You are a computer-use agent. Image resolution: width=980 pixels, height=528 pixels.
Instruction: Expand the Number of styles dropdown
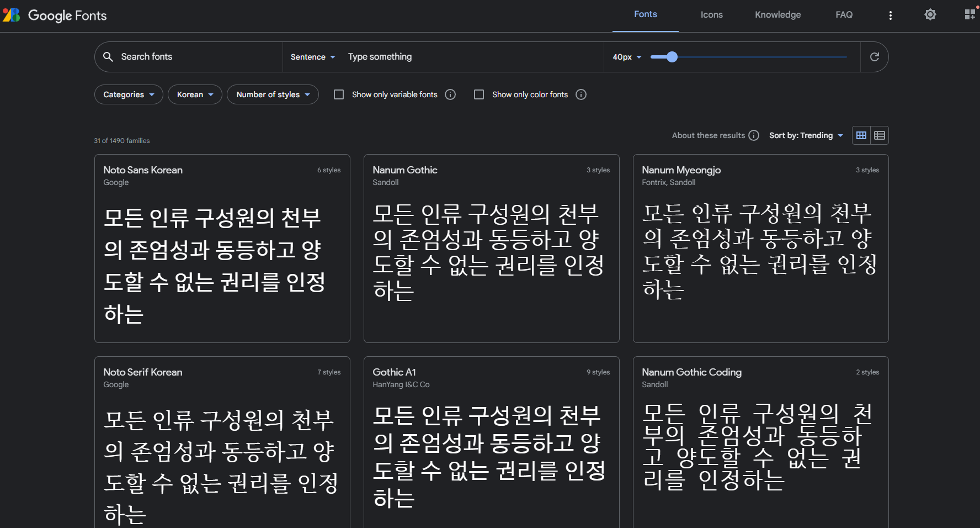[273, 94]
